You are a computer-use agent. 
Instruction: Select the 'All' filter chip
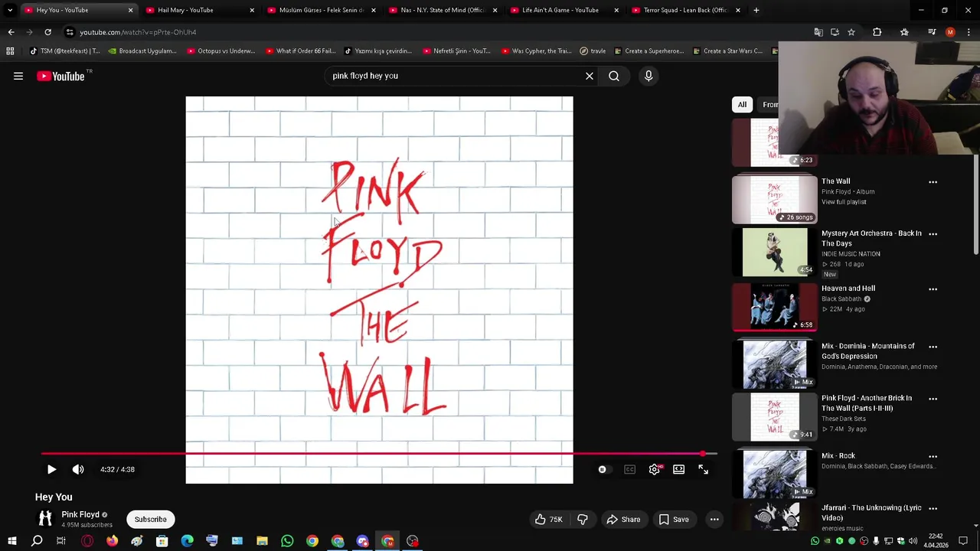coord(742,104)
